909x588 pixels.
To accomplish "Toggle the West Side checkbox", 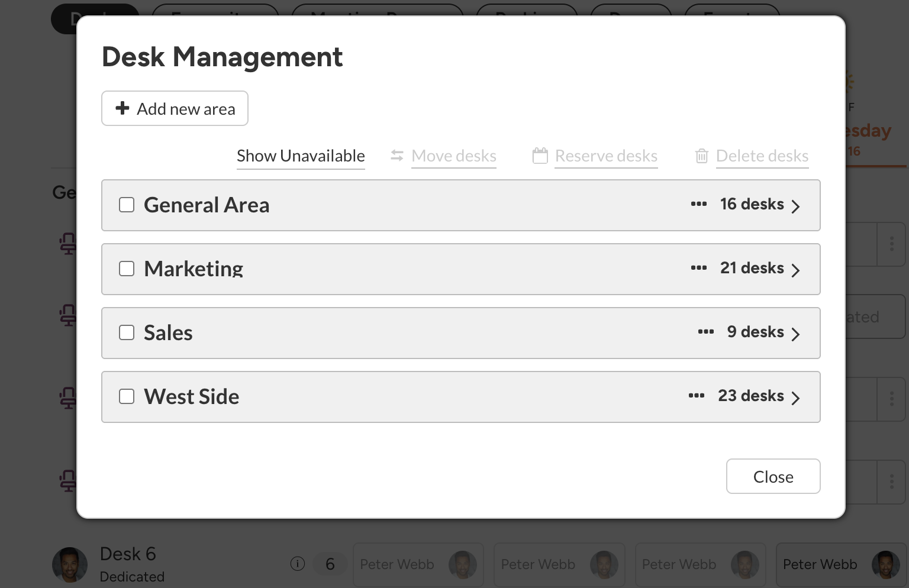I will (x=127, y=396).
